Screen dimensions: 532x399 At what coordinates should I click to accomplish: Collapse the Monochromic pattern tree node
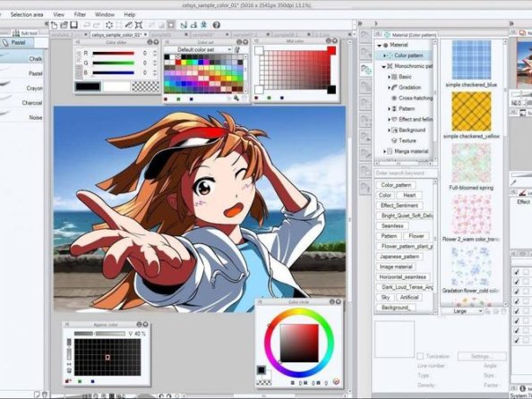pyautogui.click(x=383, y=66)
